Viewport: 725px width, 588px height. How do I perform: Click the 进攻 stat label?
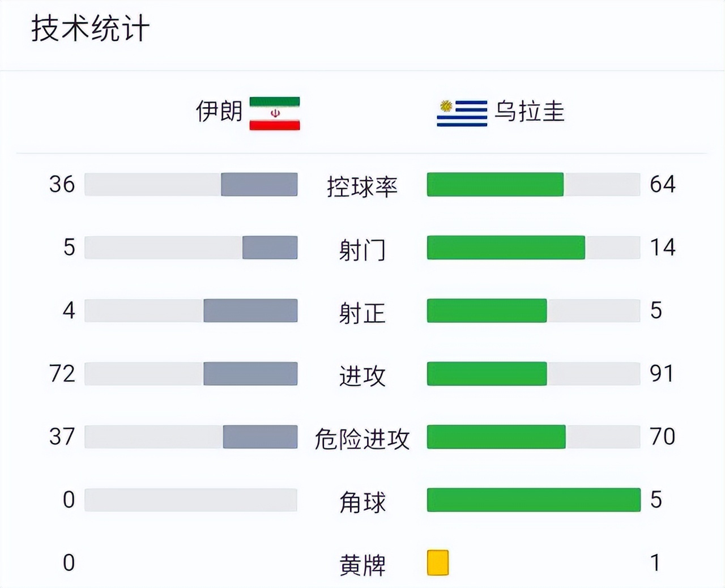point(362,375)
